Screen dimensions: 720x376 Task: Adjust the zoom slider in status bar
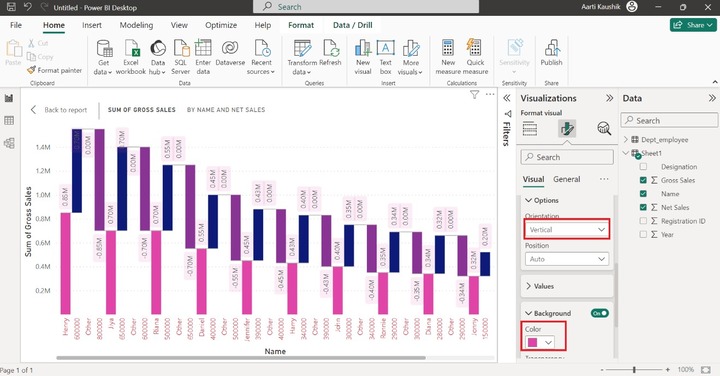(634, 370)
